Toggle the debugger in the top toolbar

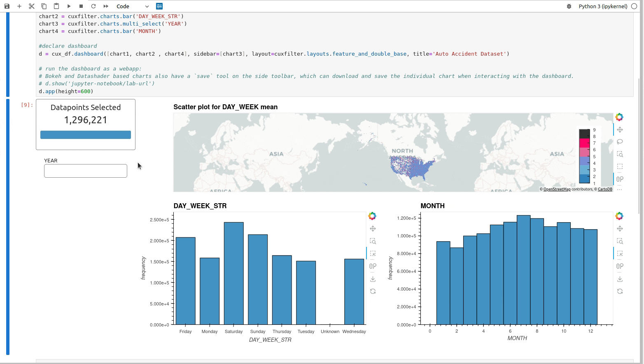[569, 6]
